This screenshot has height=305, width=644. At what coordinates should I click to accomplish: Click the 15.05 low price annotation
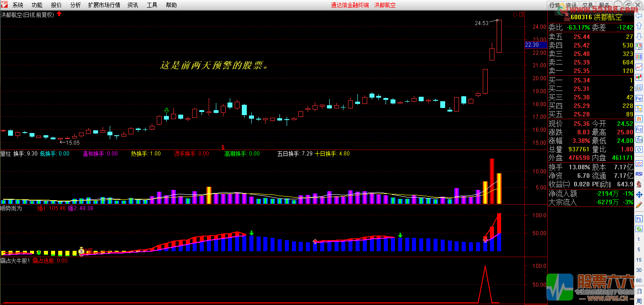tap(72, 142)
